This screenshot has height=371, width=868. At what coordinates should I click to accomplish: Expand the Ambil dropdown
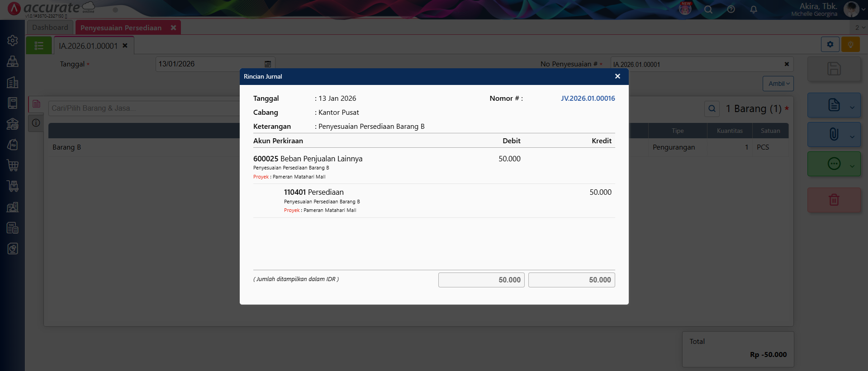pos(778,84)
